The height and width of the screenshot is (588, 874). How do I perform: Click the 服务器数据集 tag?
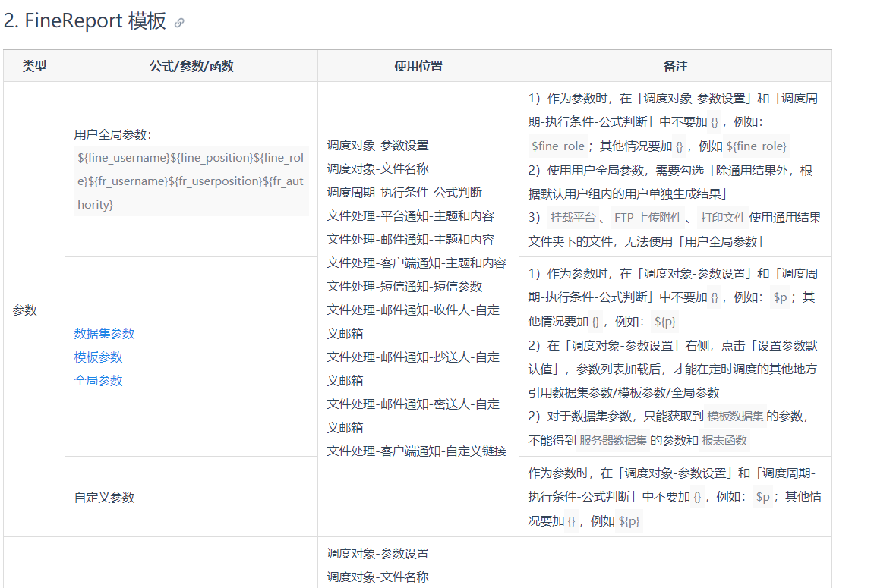point(613,441)
